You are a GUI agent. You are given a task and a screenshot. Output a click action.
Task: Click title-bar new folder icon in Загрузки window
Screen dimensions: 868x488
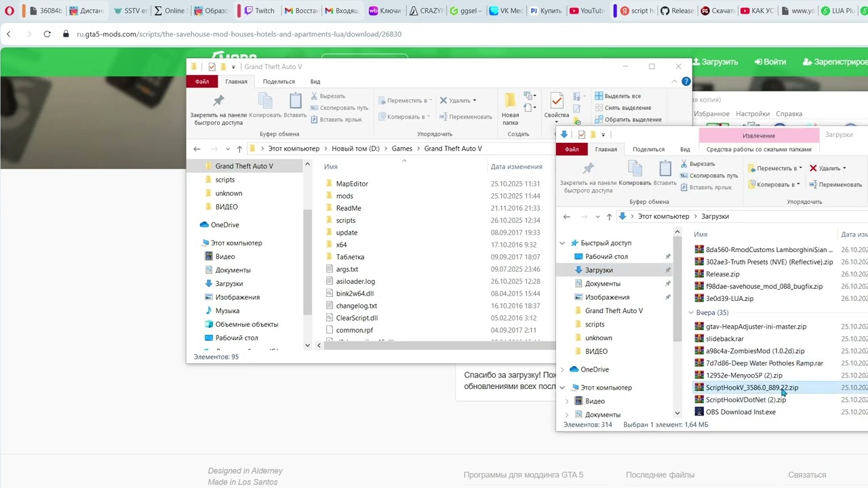(593, 135)
